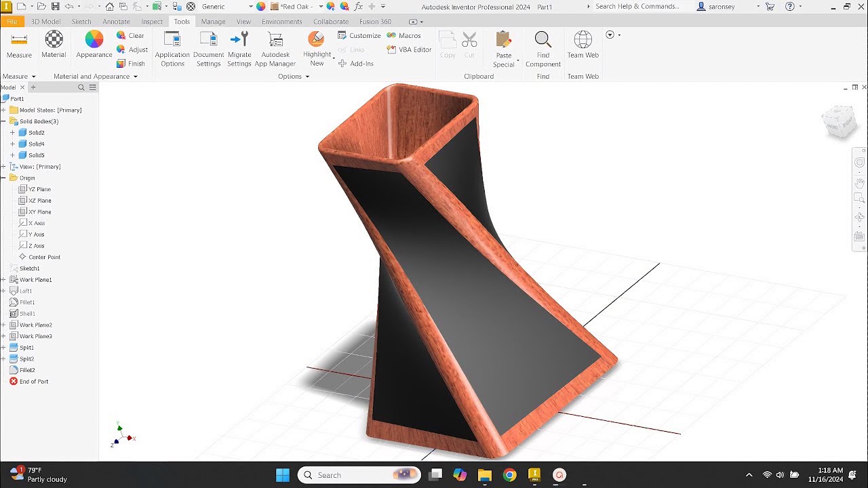
Task: Adjust the appearance
Action: [132, 49]
